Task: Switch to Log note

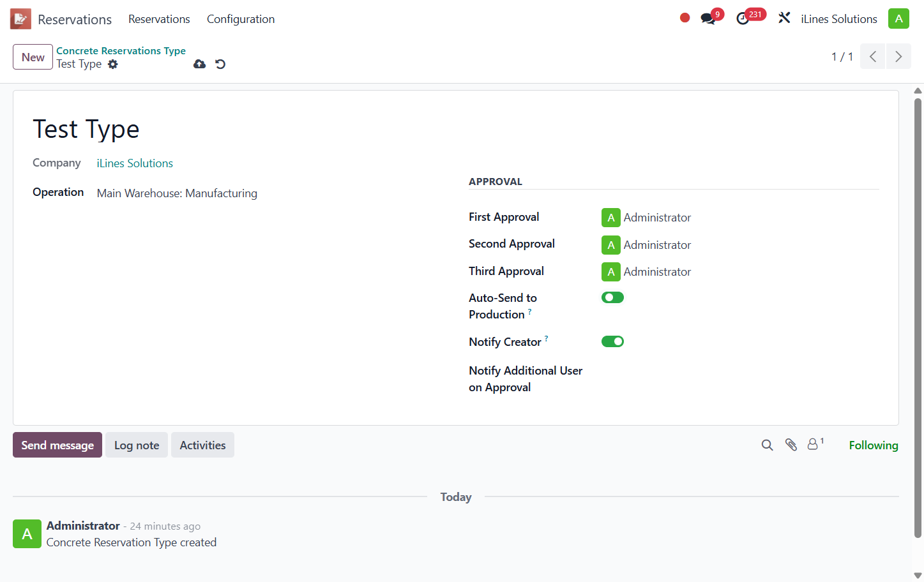Action: click(137, 445)
